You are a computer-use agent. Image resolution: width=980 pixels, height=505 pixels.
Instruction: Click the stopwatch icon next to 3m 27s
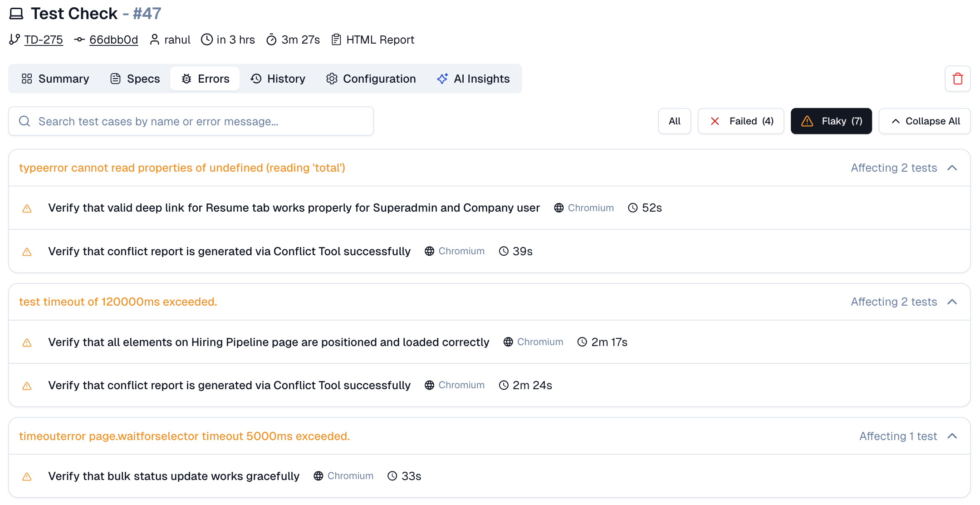[x=271, y=40]
